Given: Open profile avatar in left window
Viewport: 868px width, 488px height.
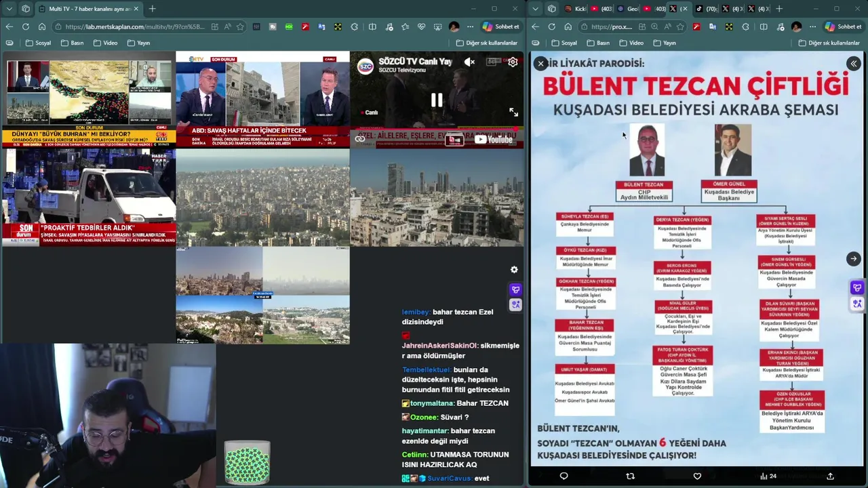Looking at the screenshot, I should [454, 26].
